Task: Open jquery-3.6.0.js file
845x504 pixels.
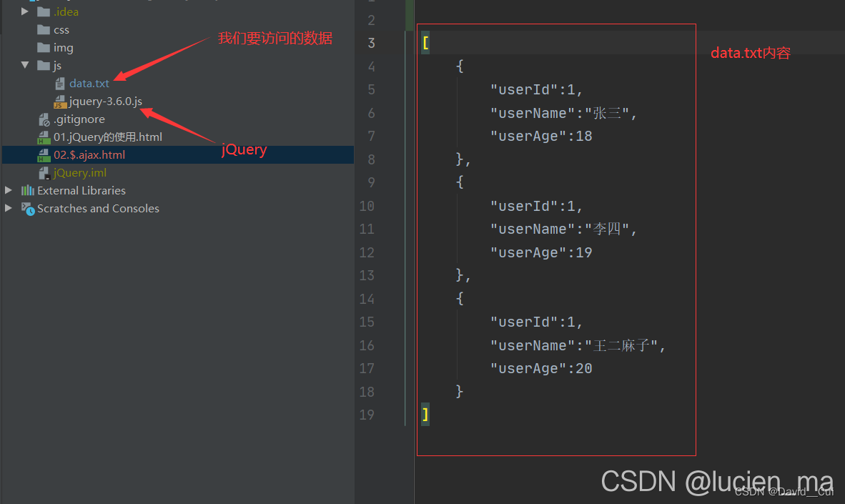Action: pos(106,102)
